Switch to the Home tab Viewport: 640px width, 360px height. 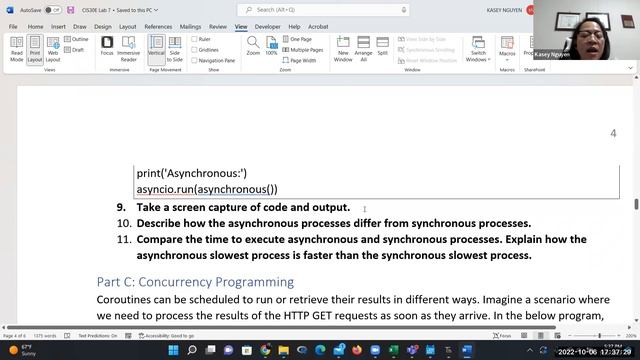[36, 27]
